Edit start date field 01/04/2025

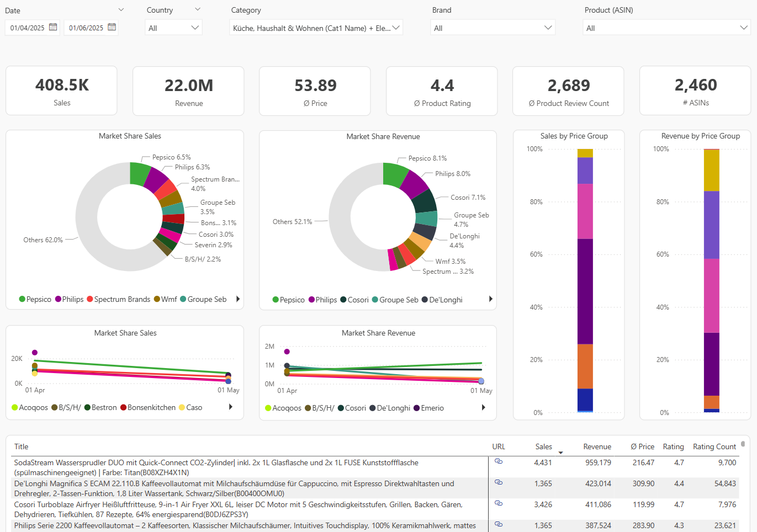pyautogui.click(x=28, y=28)
